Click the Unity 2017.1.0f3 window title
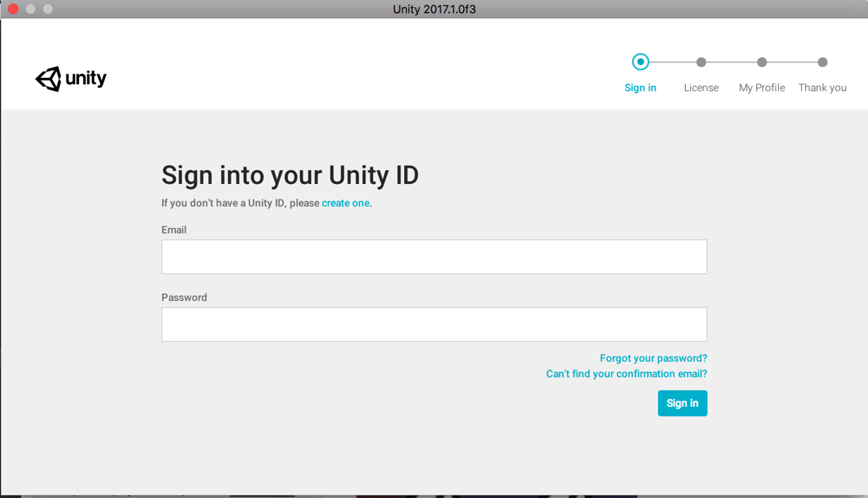 click(434, 10)
